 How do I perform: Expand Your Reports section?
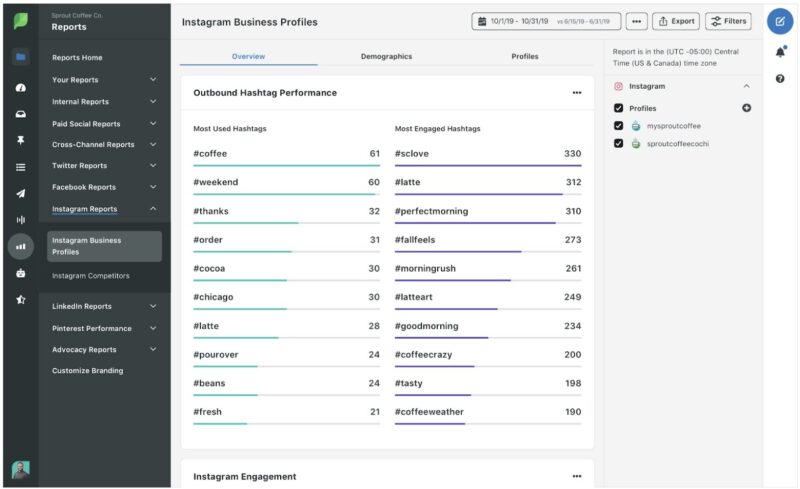click(104, 80)
